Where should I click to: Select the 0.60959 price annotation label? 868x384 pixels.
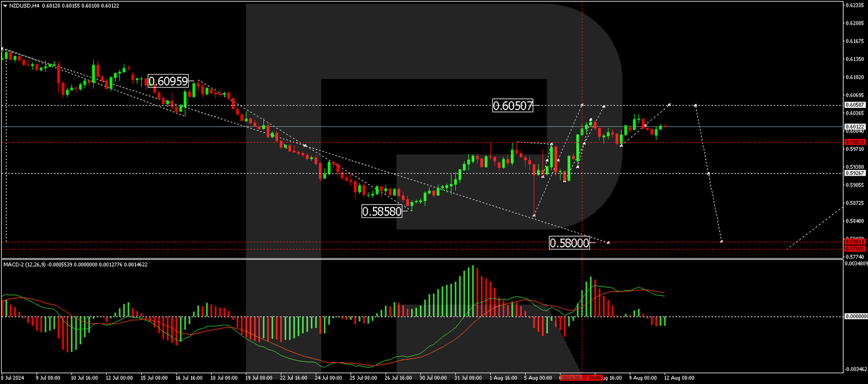point(168,82)
